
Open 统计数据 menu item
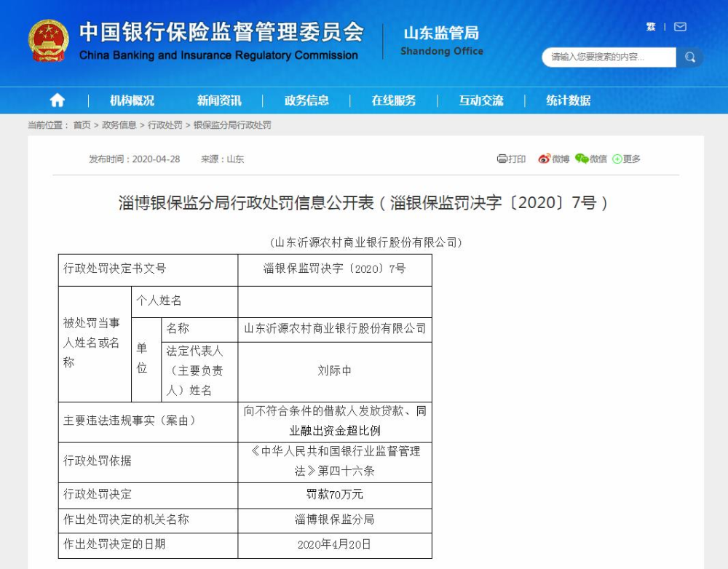(569, 100)
